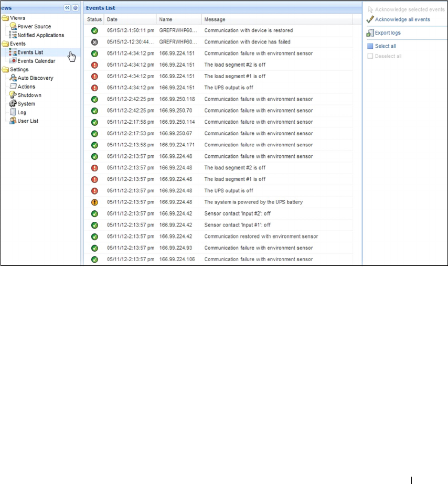
Task: Click yellow warning icon for 'powered by the UPS battery'
Action: pyautogui.click(x=95, y=202)
